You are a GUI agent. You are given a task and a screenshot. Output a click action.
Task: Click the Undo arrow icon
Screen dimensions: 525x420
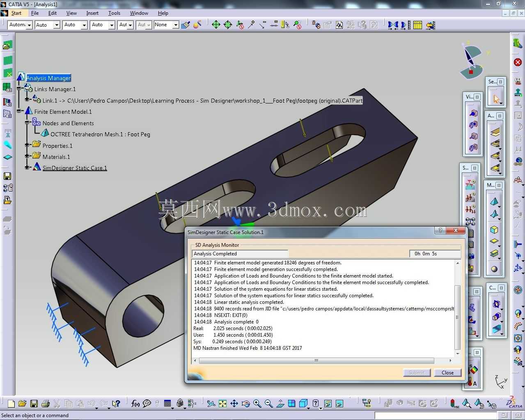(x=92, y=404)
